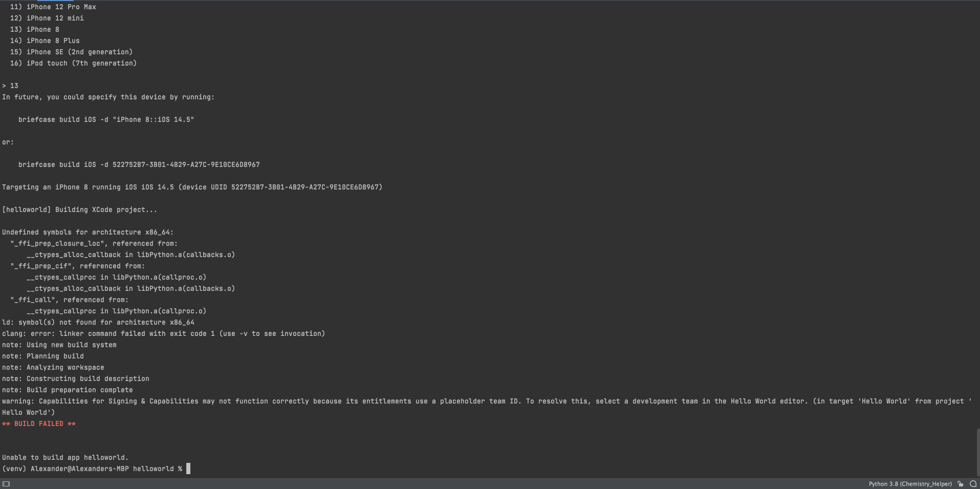Click the Unable to build app helloworld message
This screenshot has height=489, width=980.
pos(64,457)
